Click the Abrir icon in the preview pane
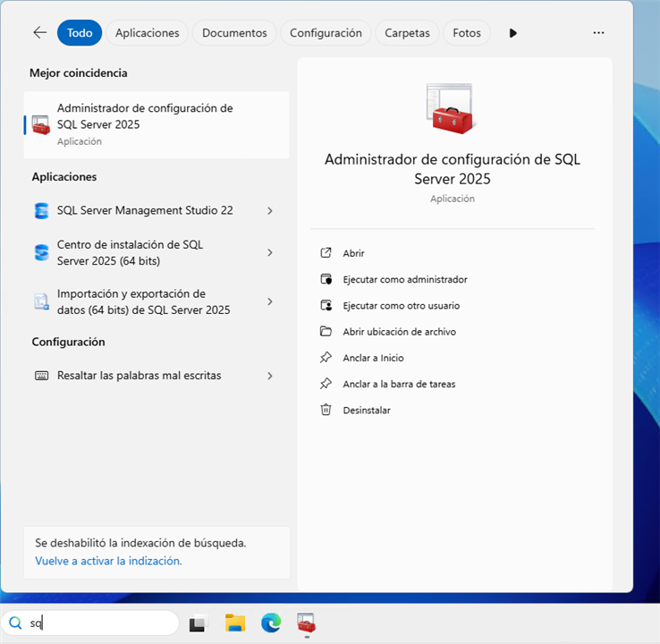The height and width of the screenshot is (644, 660). [326, 253]
